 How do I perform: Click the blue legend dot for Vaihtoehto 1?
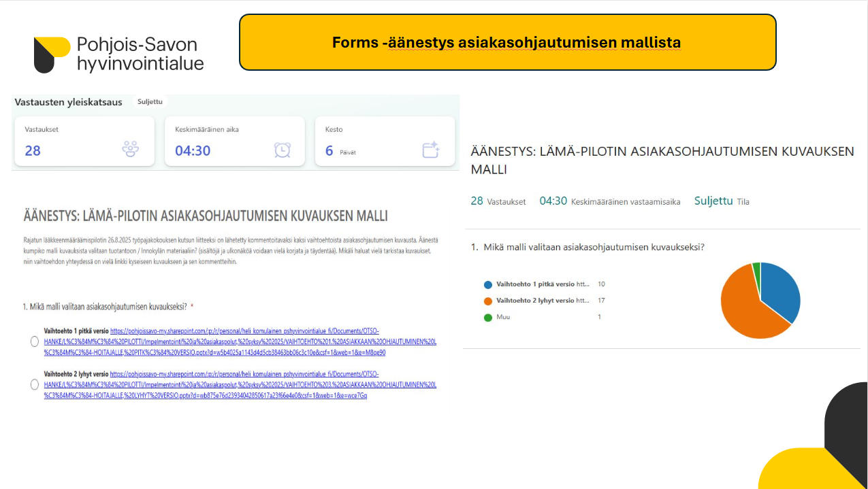[x=487, y=284]
